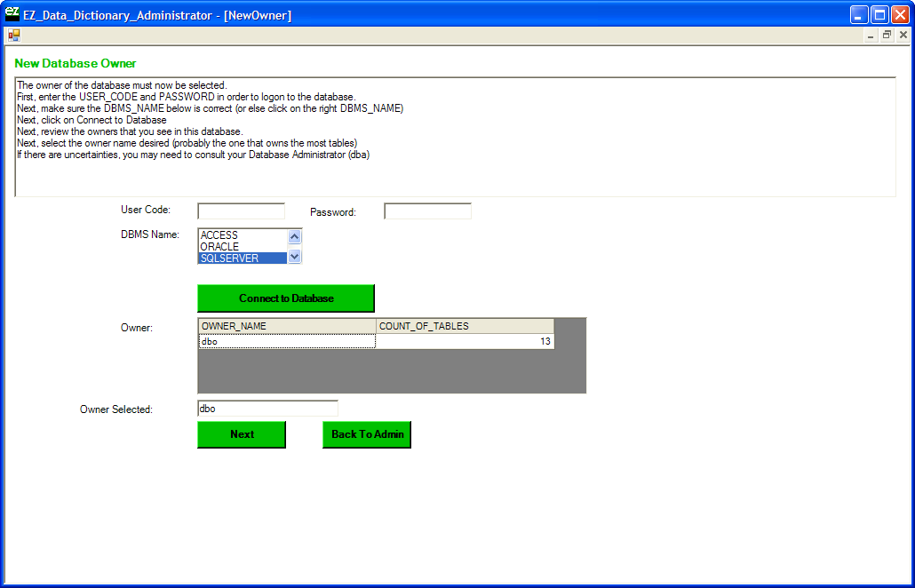Click the EZ application icon in title bar
The height and width of the screenshot is (588, 915).
tap(12, 14)
